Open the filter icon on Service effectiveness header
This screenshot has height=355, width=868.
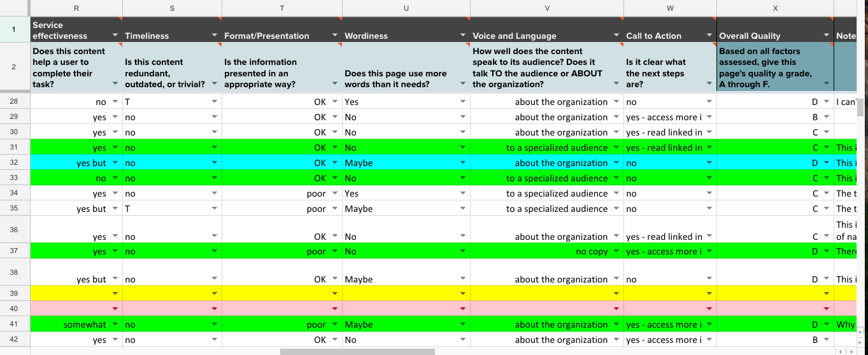115,36
